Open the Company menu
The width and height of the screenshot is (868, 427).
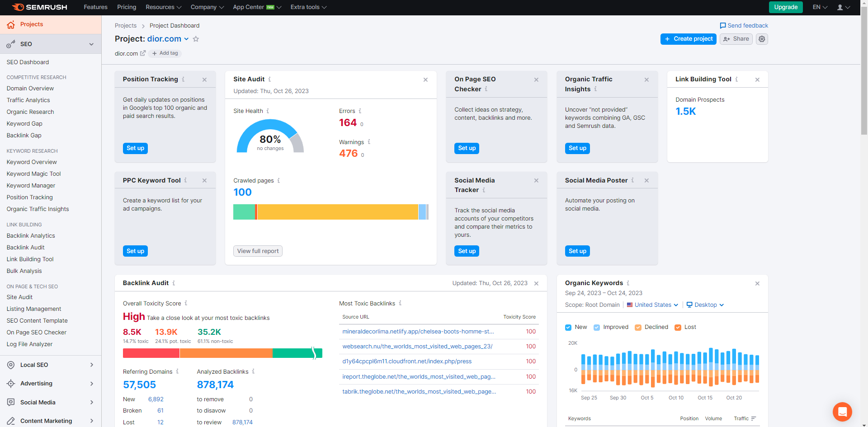pyautogui.click(x=207, y=7)
